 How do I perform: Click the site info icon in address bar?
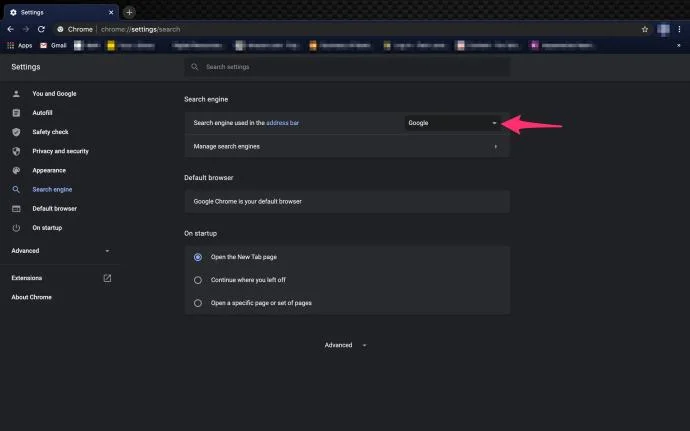pos(60,29)
